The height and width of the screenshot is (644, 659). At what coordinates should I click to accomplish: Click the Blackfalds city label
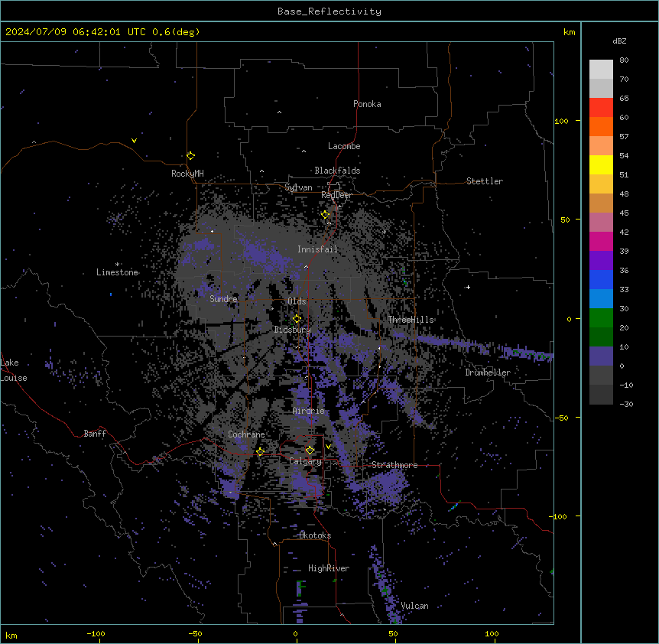point(337,171)
